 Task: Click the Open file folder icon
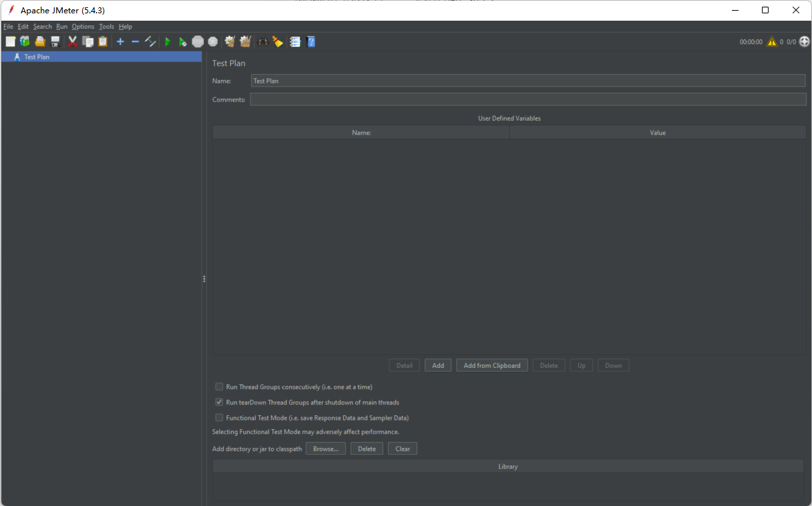coord(40,41)
